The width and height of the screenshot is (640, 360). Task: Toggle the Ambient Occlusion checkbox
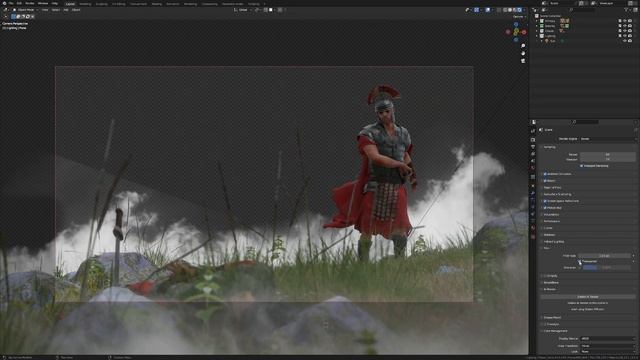click(x=545, y=174)
